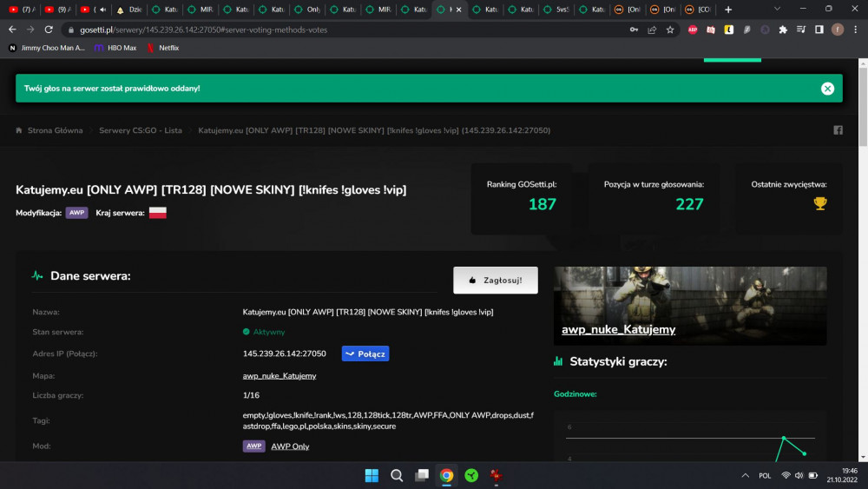Switch to the [CO tab
Image resolution: width=868 pixels, height=489 pixels.
click(x=699, y=10)
